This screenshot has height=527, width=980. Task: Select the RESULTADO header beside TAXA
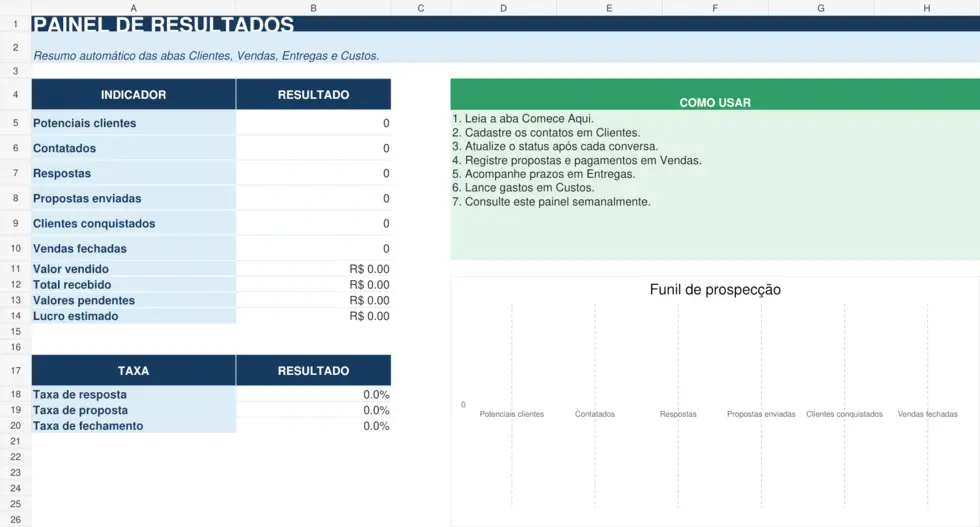click(313, 371)
